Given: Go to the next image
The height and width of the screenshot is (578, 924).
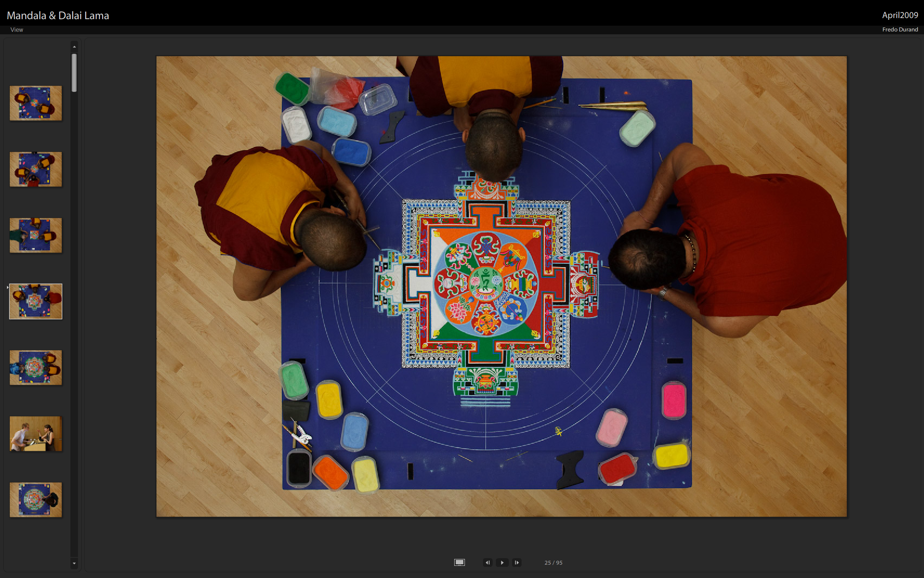Looking at the screenshot, I should 517,562.
